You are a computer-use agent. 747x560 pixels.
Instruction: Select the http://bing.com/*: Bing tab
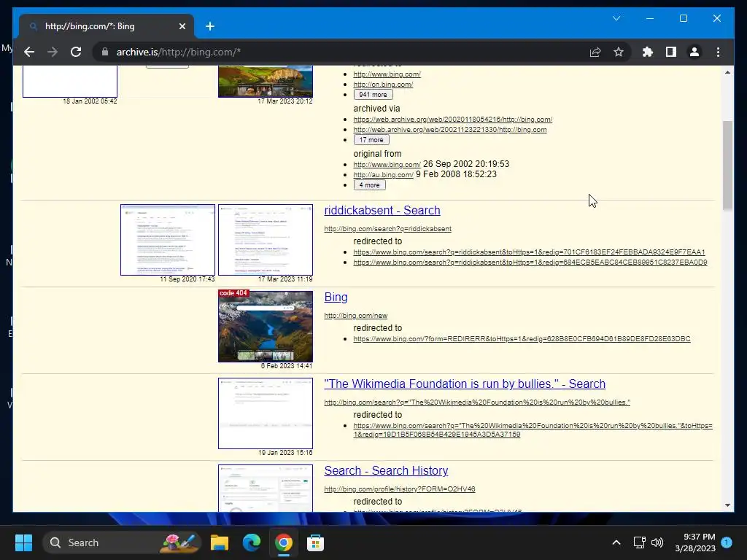(x=107, y=26)
